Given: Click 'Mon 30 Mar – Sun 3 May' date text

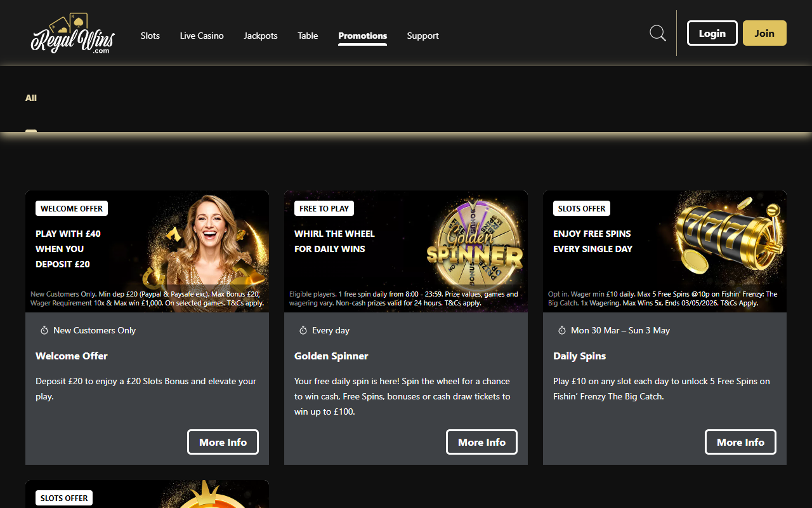Looking at the screenshot, I should 620,330.
